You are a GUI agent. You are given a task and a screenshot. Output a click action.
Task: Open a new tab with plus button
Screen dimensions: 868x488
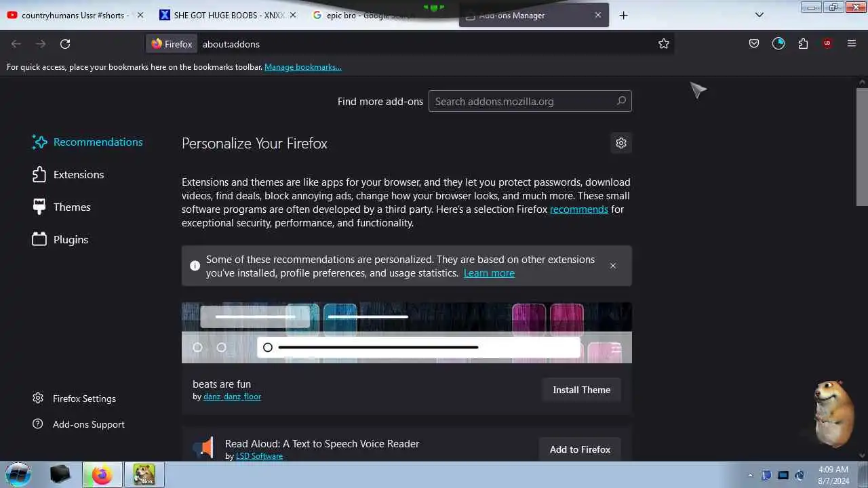click(624, 15)
